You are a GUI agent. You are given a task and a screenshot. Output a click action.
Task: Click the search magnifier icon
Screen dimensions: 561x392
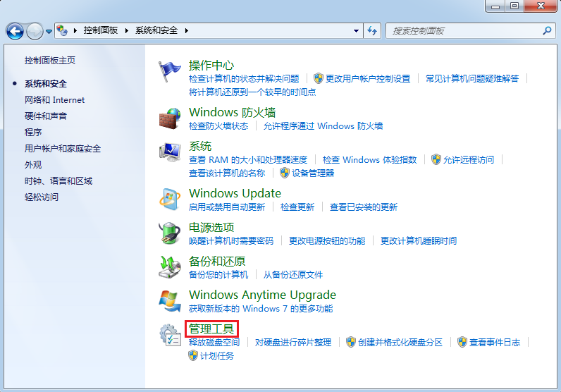tap(547, 31)
